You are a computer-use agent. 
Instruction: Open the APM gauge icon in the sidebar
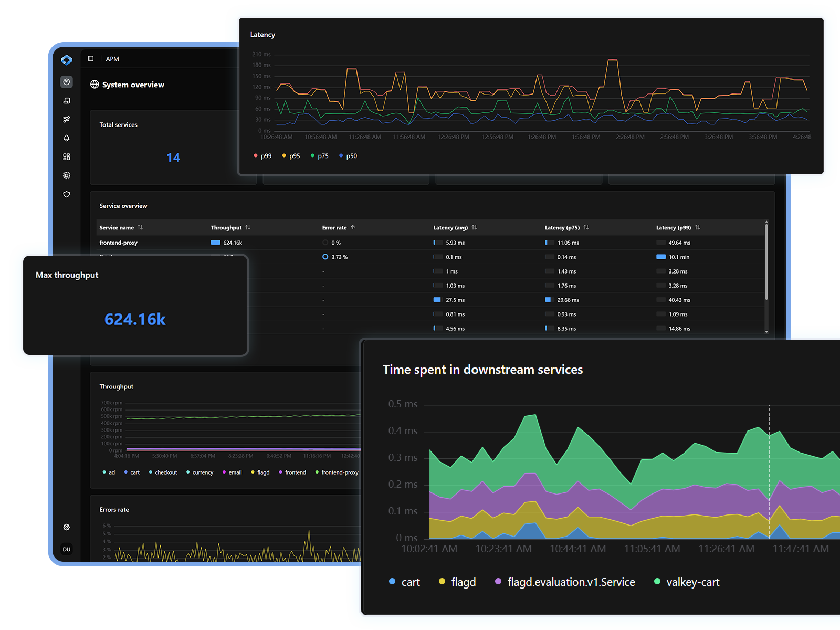[x=67, y=82]
